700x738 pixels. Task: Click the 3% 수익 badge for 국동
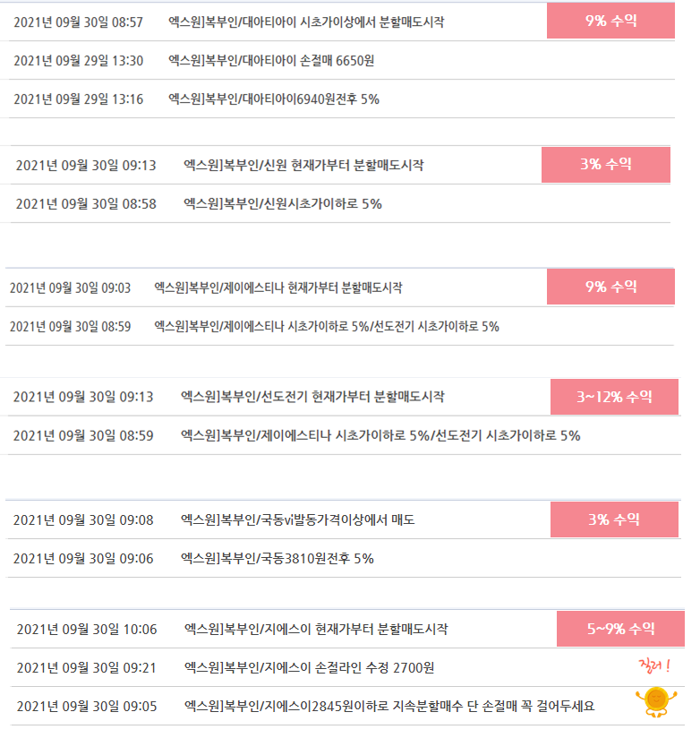pyautogui.click(x=614, y=519)
